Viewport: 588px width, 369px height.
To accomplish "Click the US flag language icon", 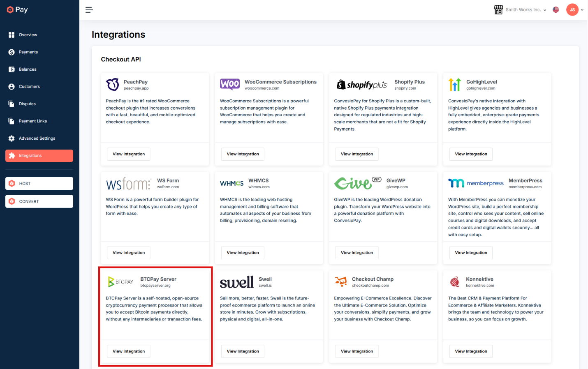I will click(x=556, y=10).
